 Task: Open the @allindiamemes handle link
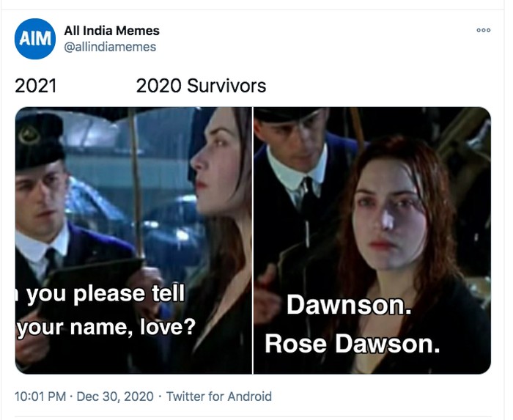point(110,47)
